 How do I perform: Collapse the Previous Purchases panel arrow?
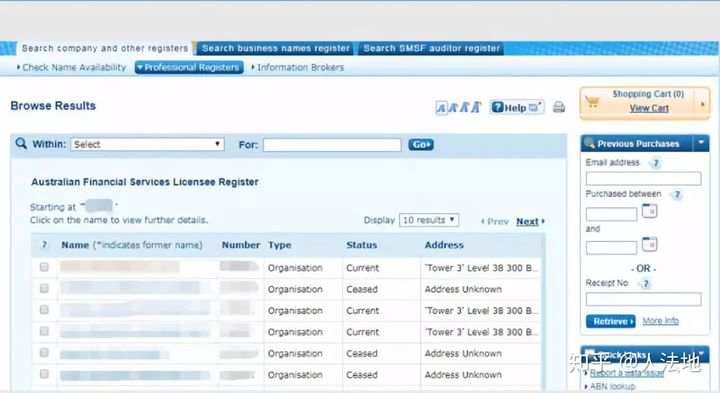tap(701, 143)
